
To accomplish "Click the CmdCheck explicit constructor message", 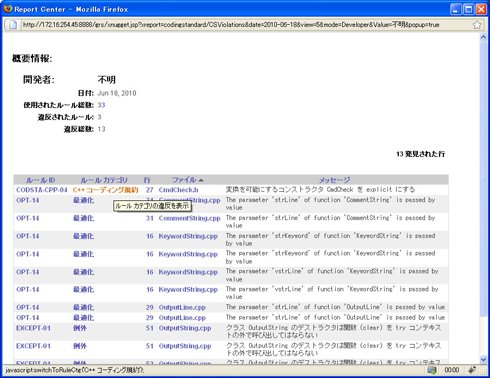I will 320,190.
